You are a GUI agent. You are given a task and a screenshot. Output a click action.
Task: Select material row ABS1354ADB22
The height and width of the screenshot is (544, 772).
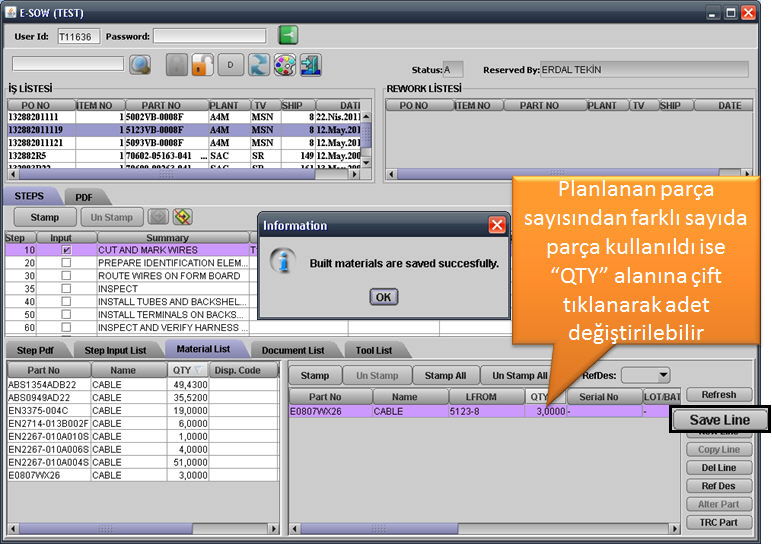(143, 384)
